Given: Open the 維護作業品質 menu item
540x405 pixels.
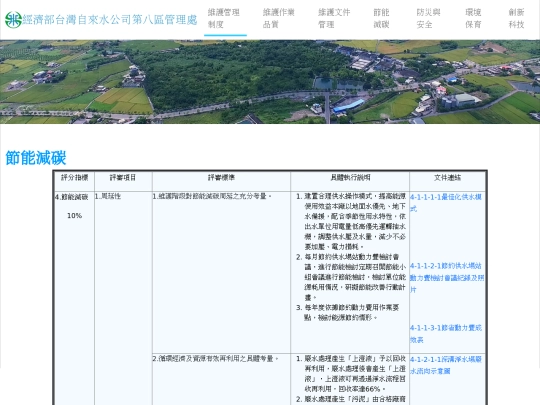Looking at the screenshot, I should coord(279,19).
